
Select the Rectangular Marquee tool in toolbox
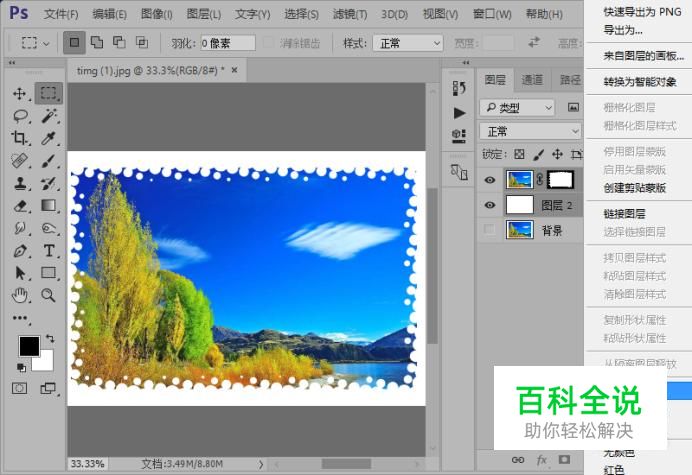pos(49,93)
